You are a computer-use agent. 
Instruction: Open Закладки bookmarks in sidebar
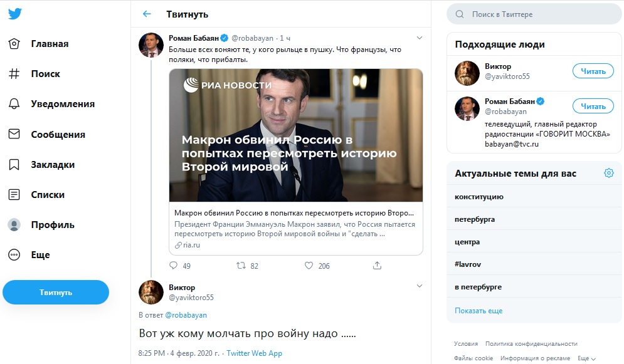[53, 165]
